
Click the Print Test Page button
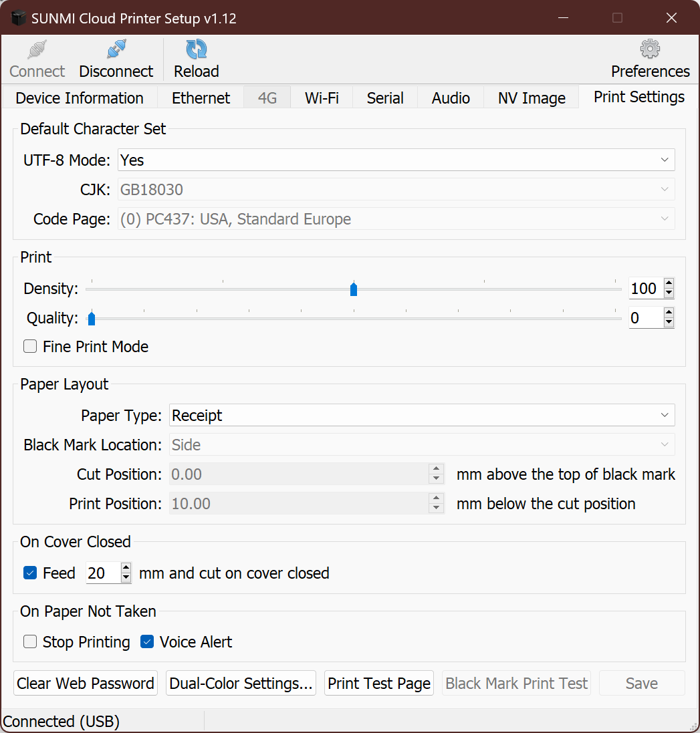pos(379,684)
